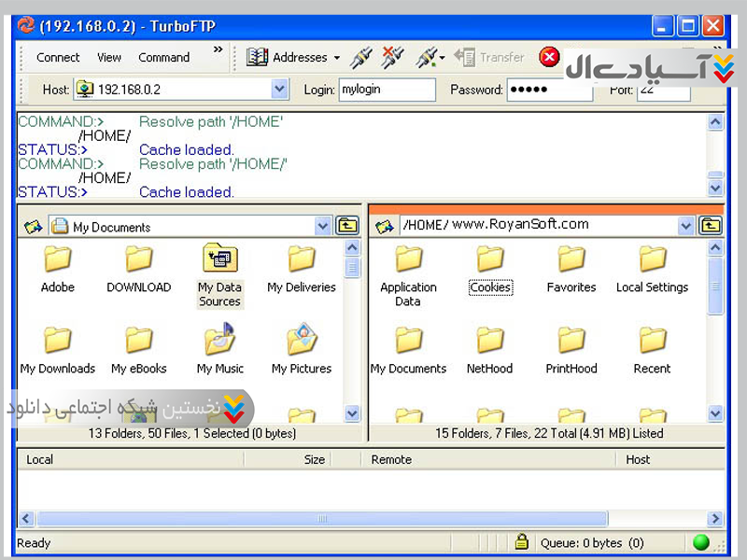The width and height of the screenshot is (747, 560).
Task: Click the second plug icon in the toolbar
Action: coord(393,57)
